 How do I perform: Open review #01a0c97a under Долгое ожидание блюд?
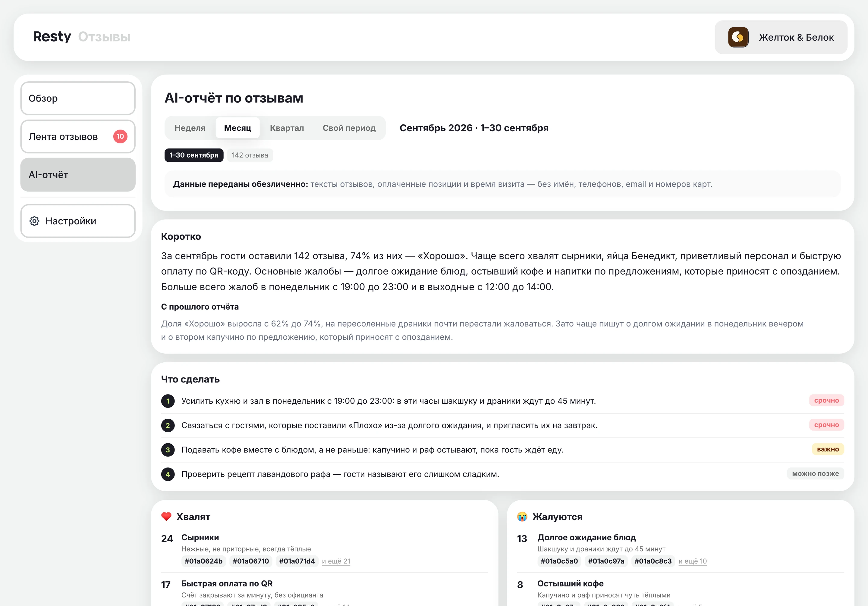(x=606, y=561)
